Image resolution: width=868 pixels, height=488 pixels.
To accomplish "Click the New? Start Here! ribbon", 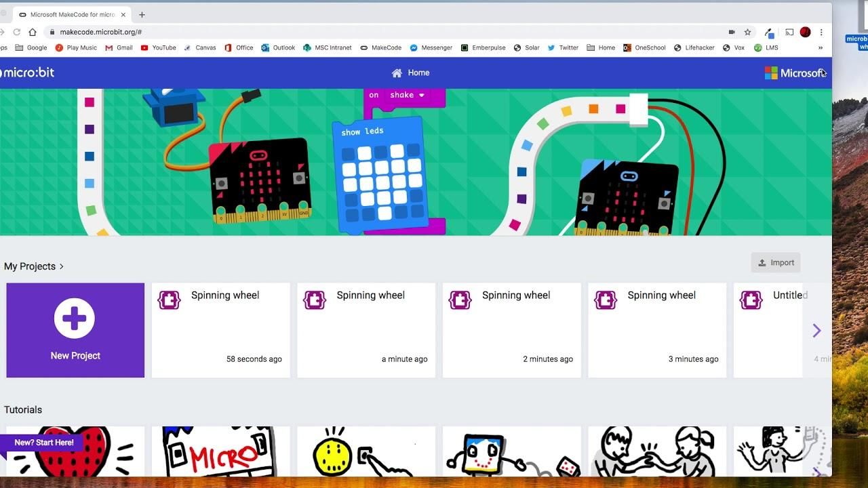I will 42,442.
